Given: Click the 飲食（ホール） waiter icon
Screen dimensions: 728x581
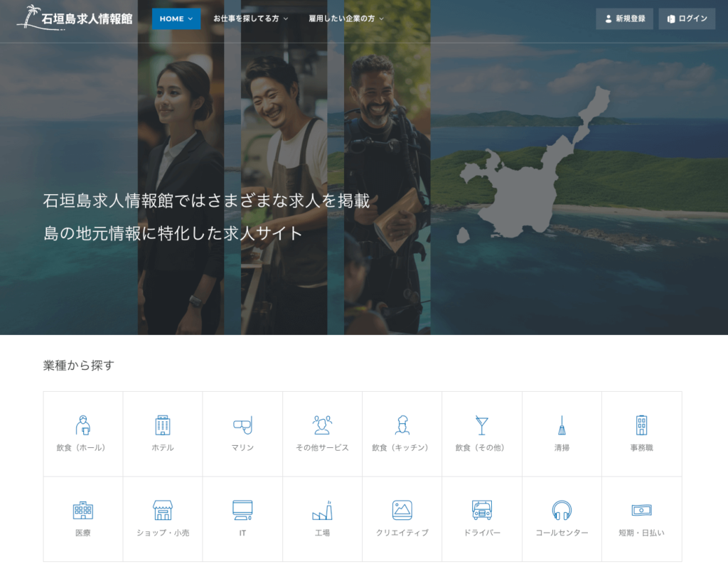Looking at the screenshot, I should click(x=82, y=425).
